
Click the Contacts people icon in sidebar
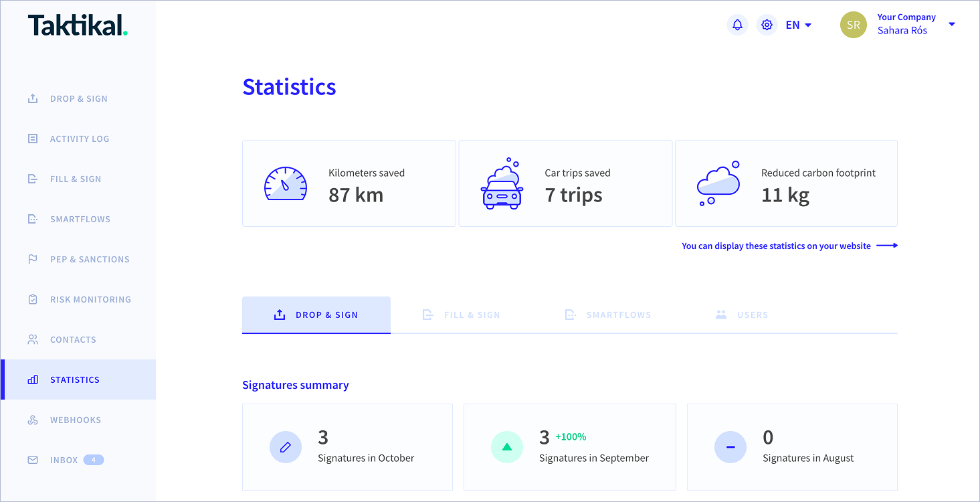click(33, 339)
